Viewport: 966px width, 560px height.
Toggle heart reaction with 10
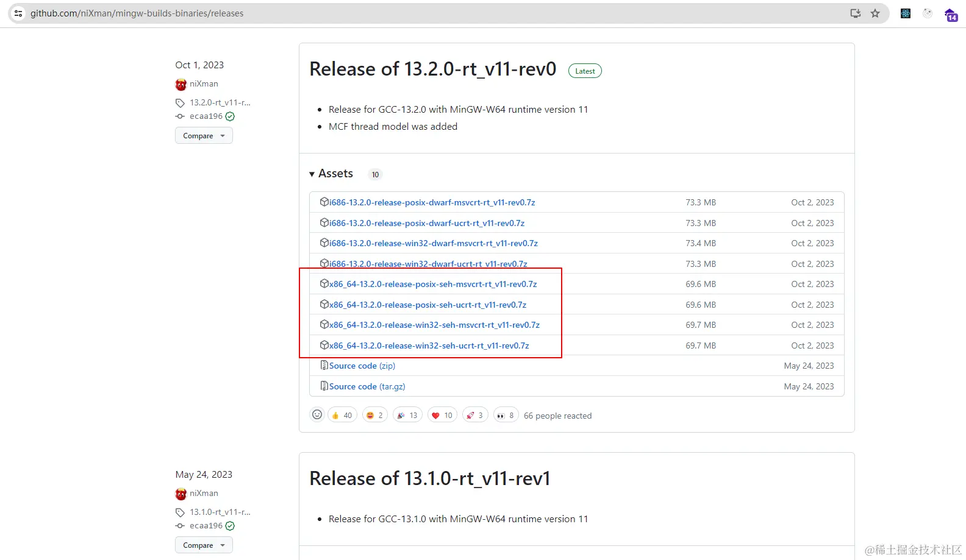442,415
